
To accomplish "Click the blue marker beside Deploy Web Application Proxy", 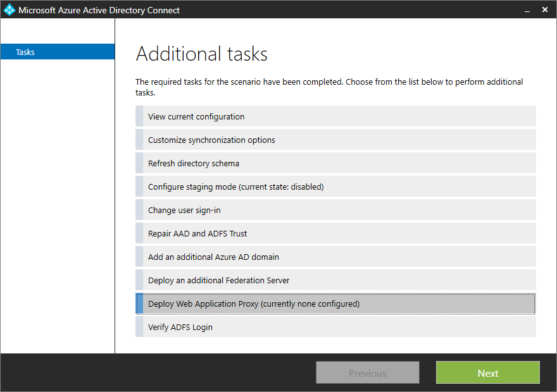I will tap(140, 303).
